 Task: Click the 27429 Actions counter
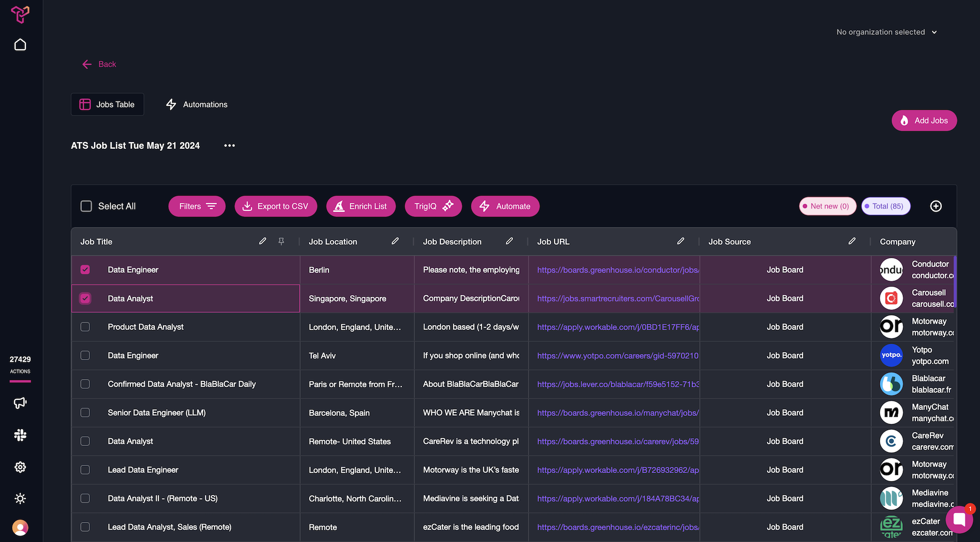coord(20,365)
